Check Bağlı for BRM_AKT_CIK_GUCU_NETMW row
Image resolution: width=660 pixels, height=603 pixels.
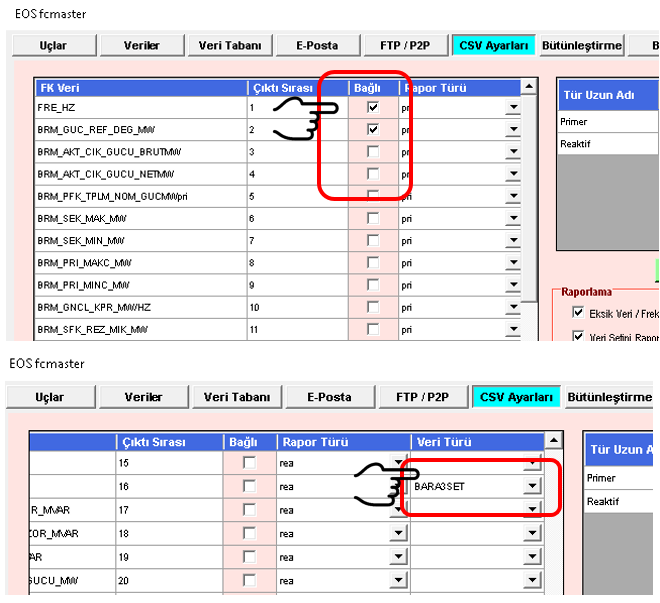[373, 174]
